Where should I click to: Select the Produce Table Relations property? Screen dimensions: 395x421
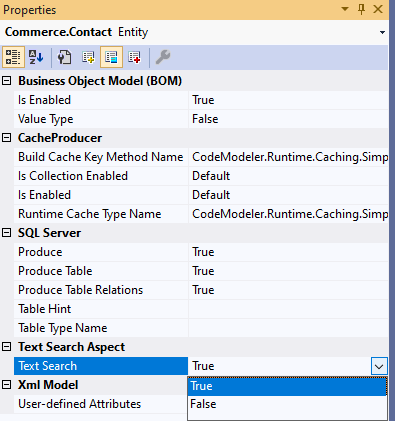[x=101, y=290]
